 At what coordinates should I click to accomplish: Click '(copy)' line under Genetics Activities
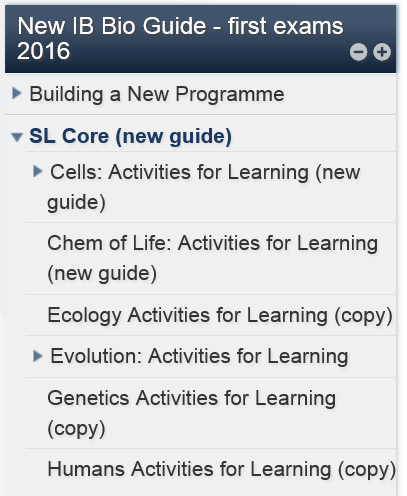[76, 429]
